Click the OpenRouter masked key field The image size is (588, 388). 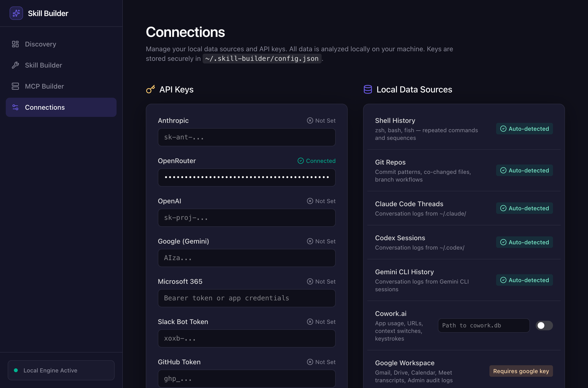(x=247, y=177)
